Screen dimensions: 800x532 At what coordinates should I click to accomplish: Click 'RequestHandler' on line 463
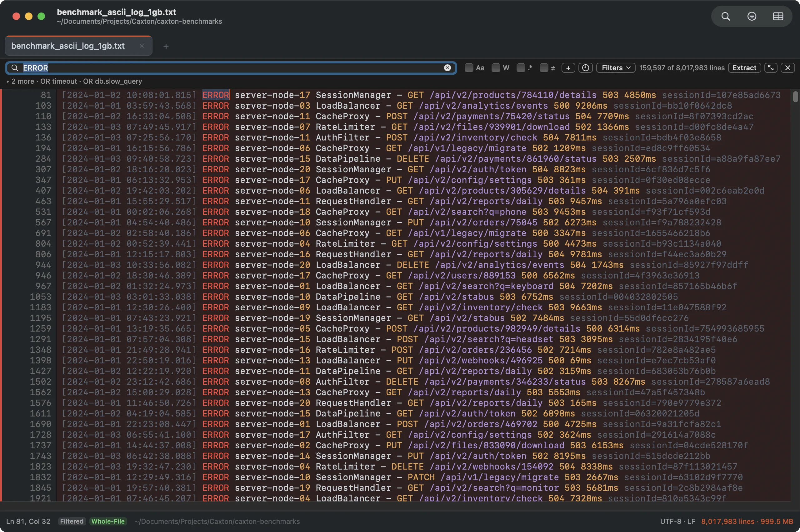(353, 201)
